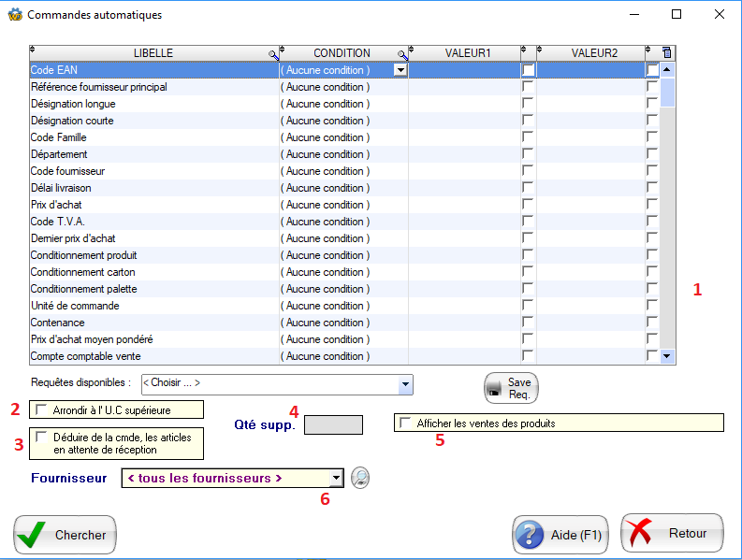The height and width of the screenshot is (560, 742).
Task: Click the magnifier icon next to Fournisseur
Action: coord(360,478)
